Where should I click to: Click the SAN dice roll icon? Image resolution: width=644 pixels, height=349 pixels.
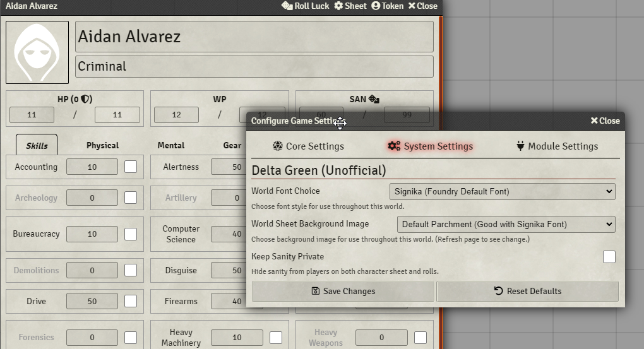374,99
